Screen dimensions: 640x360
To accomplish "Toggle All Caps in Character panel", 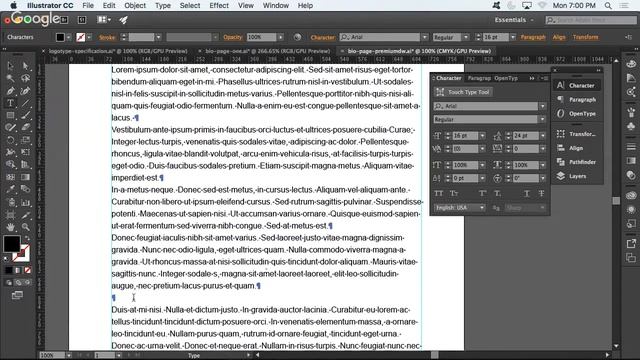I will click(439, 193).
